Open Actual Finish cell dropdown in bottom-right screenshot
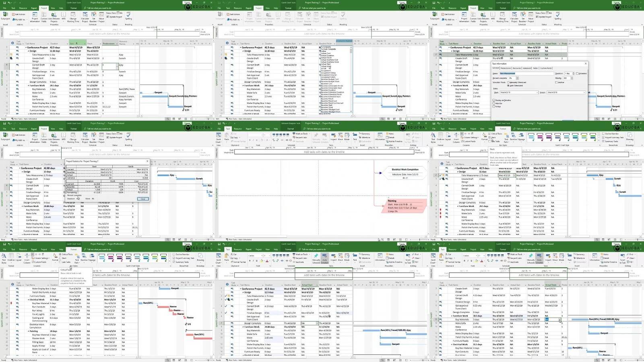The width and height of the screenshot is (644, 362). tap(559, 320)
